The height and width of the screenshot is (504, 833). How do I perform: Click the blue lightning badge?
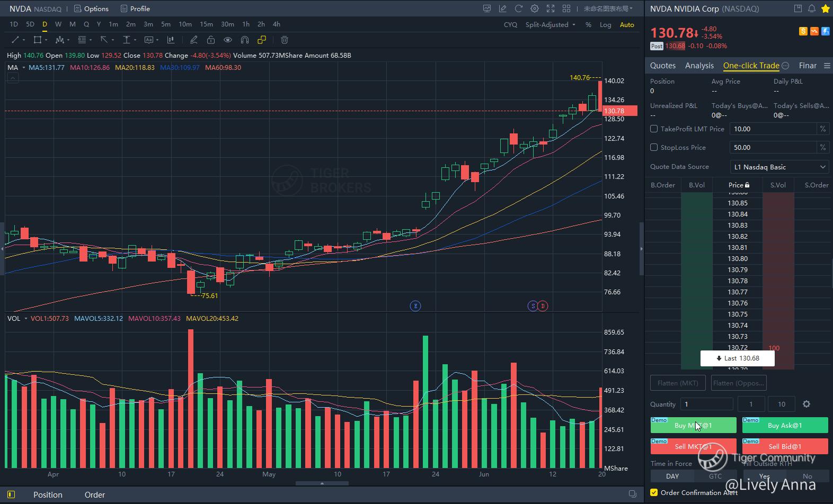click(x=826, y=31)
